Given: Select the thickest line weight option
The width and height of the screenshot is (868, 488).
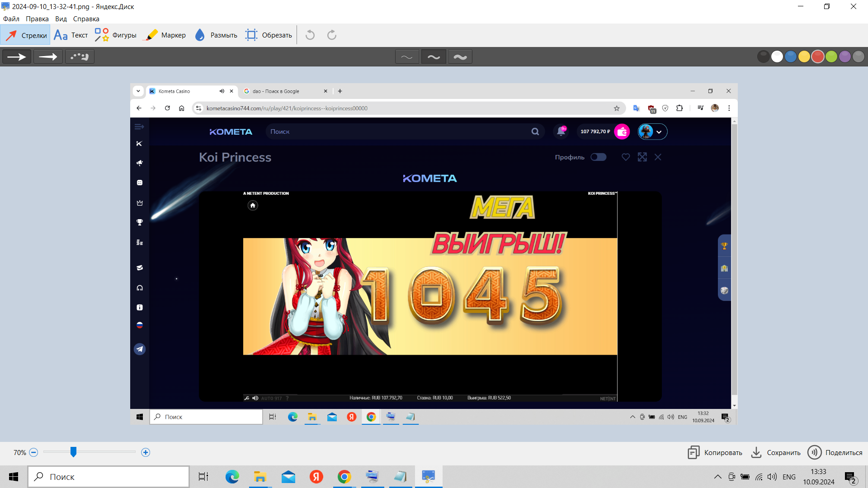Looking at the screenshot, I should (x=460, y=57).
